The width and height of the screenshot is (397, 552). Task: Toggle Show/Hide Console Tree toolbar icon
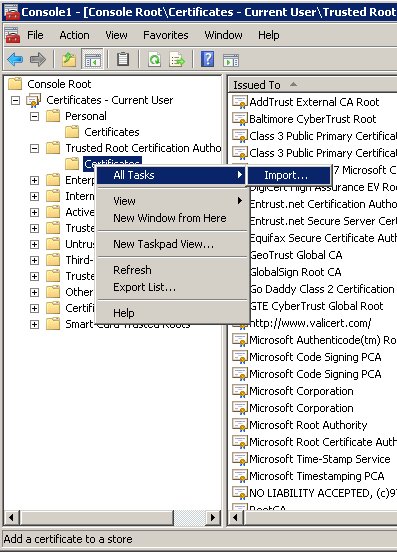coord(92,59)
